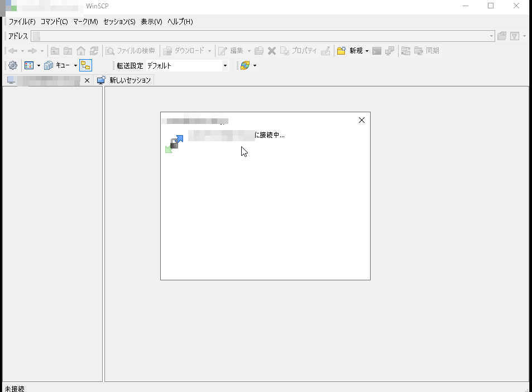Toggle the folder tree view icon
The image size is (532, 392).
click(x=85, y=65)
